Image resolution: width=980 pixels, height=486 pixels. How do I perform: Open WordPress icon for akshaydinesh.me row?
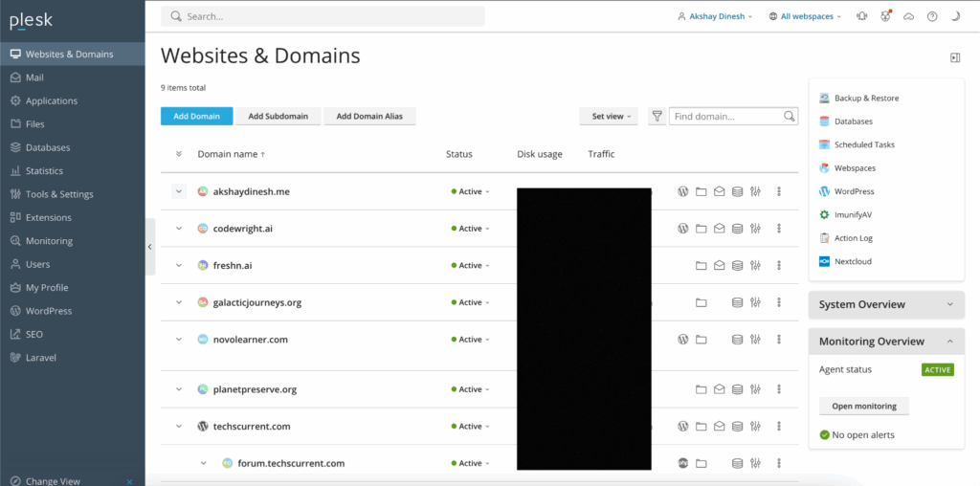coord(683,191)
